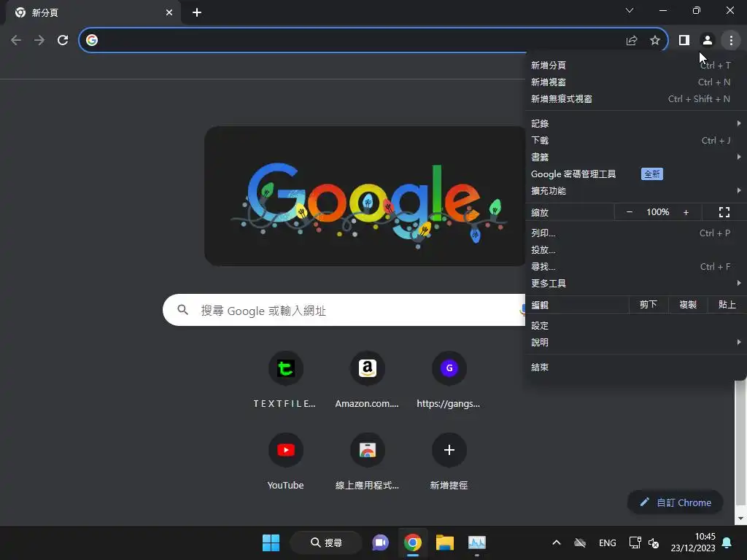Click the back navigation arrow
This screenshot has height=560, width=747.
pos(16,40)
